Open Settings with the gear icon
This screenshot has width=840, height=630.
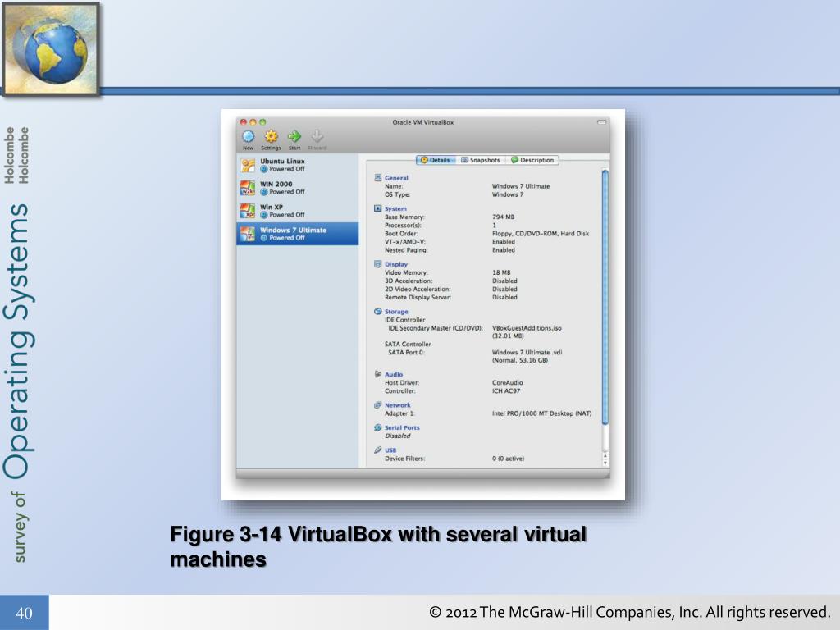point(271,137)
